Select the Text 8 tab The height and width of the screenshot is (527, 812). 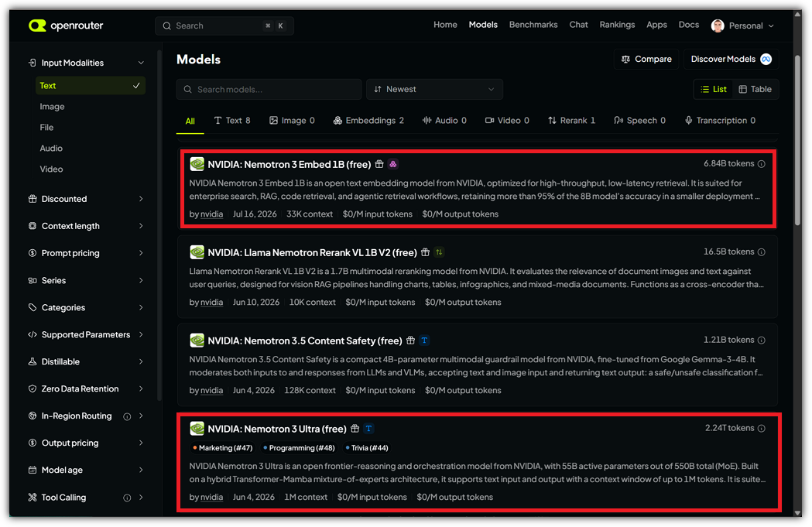pos(232,120)
